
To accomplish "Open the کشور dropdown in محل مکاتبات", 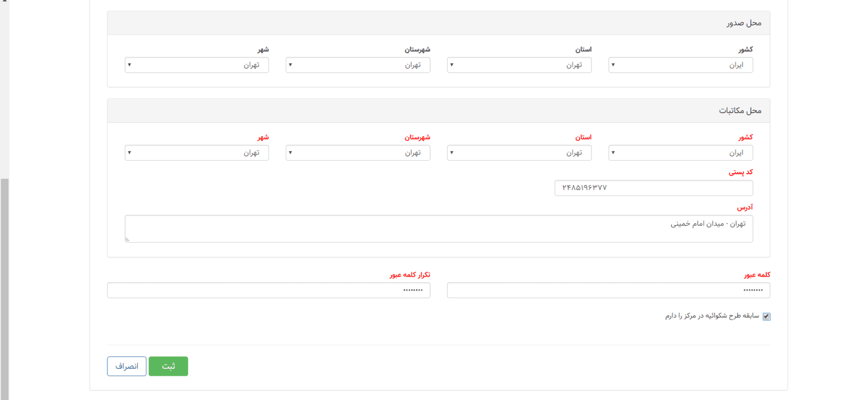I will coord(680,153).
